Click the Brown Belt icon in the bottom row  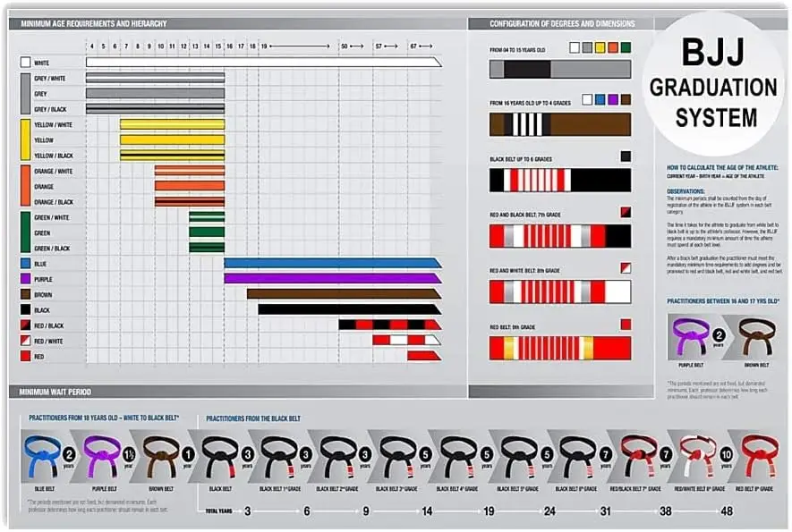(161, 457)
